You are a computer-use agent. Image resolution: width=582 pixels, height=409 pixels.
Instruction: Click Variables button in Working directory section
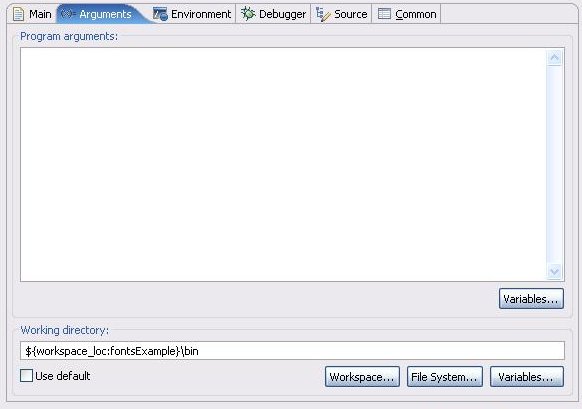[x=527, y=377]
